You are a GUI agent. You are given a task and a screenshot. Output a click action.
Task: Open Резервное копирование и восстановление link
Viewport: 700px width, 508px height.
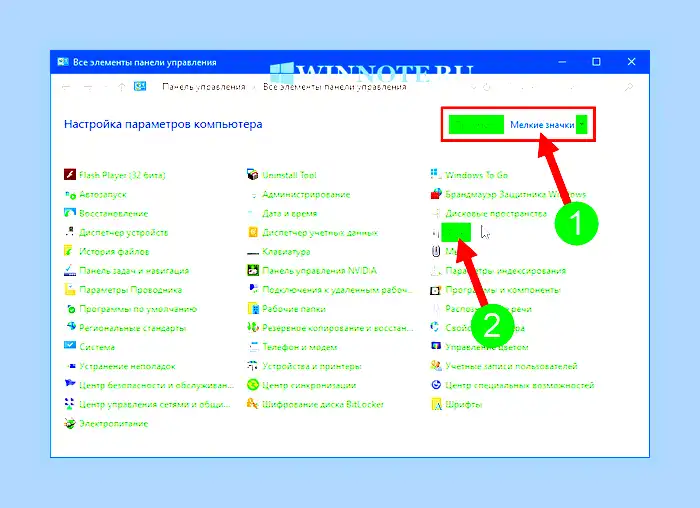tap(338, 328)
